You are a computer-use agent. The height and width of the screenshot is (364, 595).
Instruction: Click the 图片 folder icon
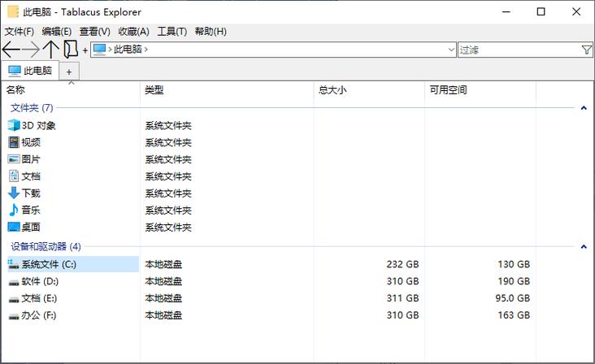coord(14,159)
